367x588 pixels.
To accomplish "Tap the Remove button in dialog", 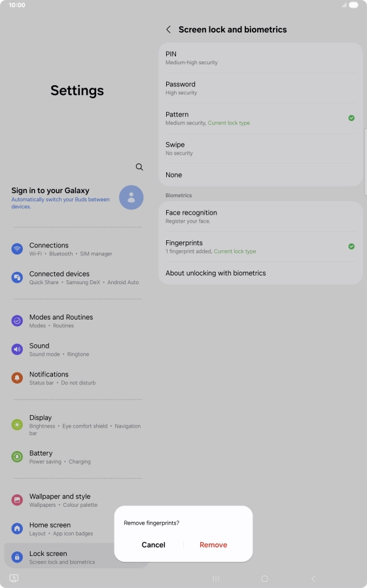I will (x=213, y=545).
